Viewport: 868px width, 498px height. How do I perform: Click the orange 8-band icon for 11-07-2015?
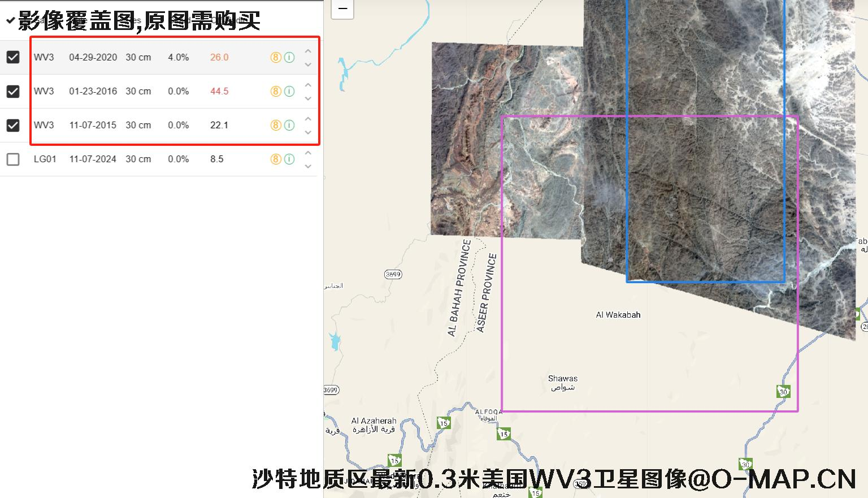click(275, 125)
